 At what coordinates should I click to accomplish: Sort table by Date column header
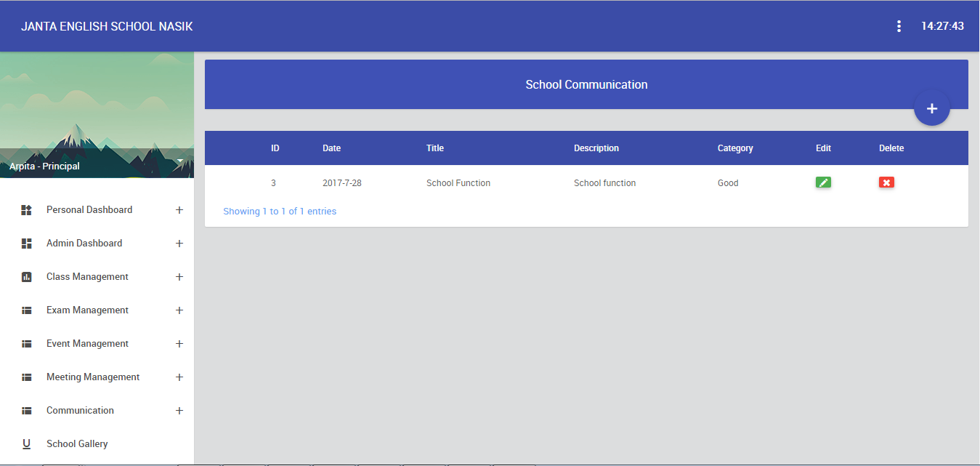[331, 148]
